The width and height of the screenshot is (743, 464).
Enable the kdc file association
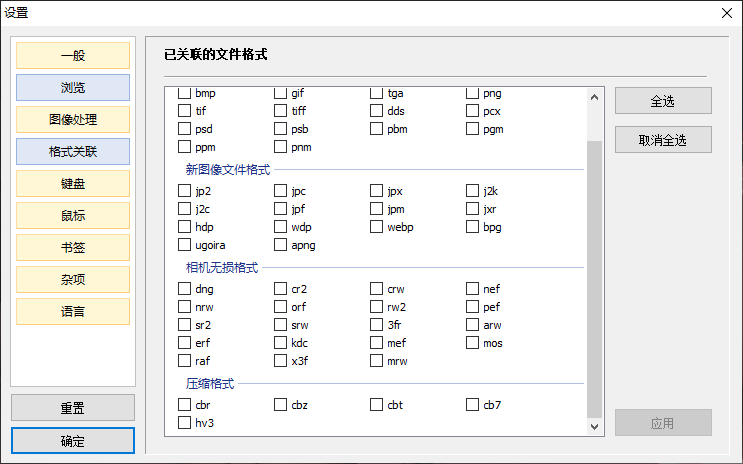click(281, 343)
